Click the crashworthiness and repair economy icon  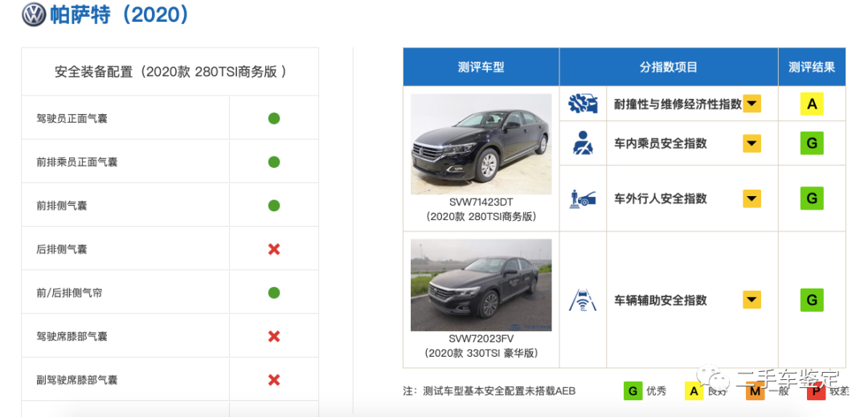tap(583, 104)
